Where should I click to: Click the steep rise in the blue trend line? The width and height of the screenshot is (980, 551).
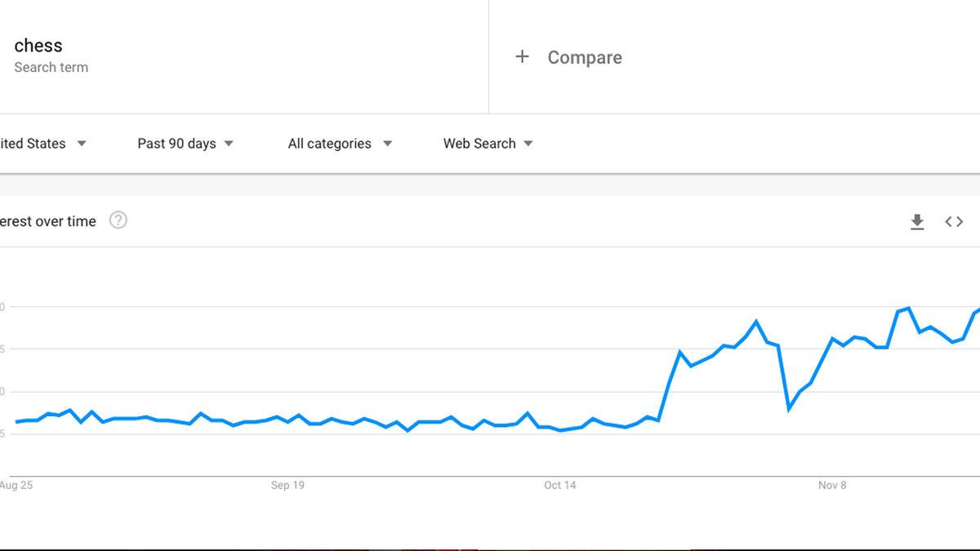pos(670,384)
